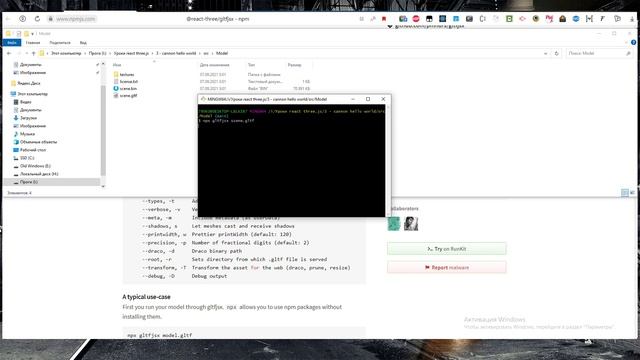Click '3 - cannon hello world' breadcrumb segment

(176, 53)
